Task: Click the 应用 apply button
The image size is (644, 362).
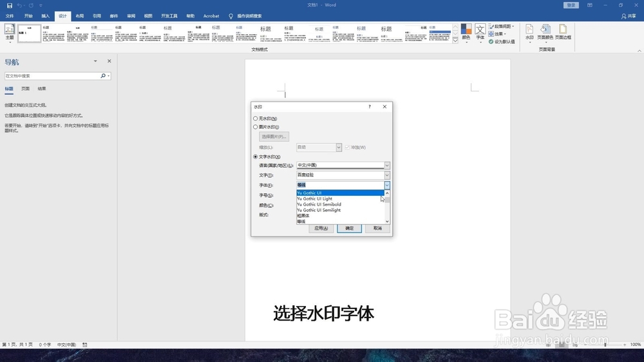Action: 321,228
